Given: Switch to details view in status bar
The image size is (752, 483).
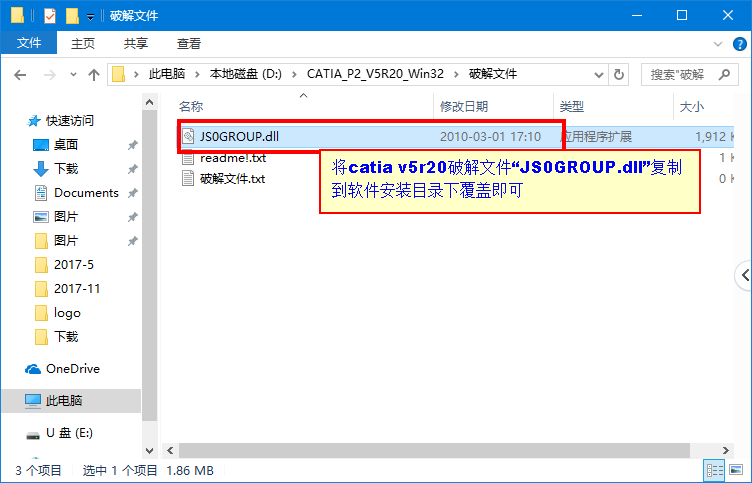Looking at the screenshot, I should [x=715, y=470].
